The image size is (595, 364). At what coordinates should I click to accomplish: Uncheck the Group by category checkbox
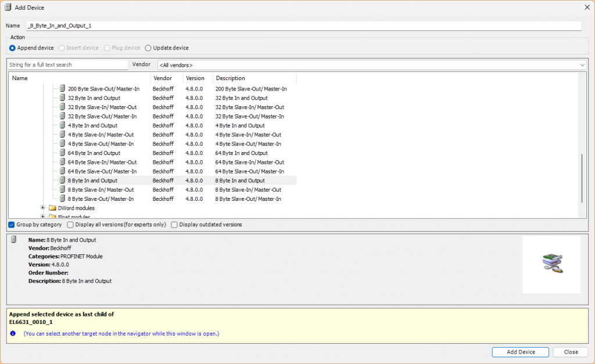(x=12, y=225)
